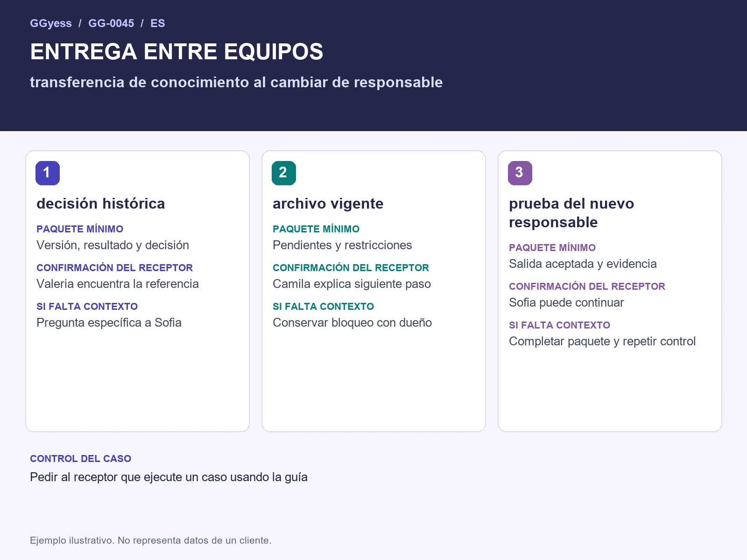
Task: Select the ES language breadcrumb
Action: pyautogui.click(x=158, y=23)
